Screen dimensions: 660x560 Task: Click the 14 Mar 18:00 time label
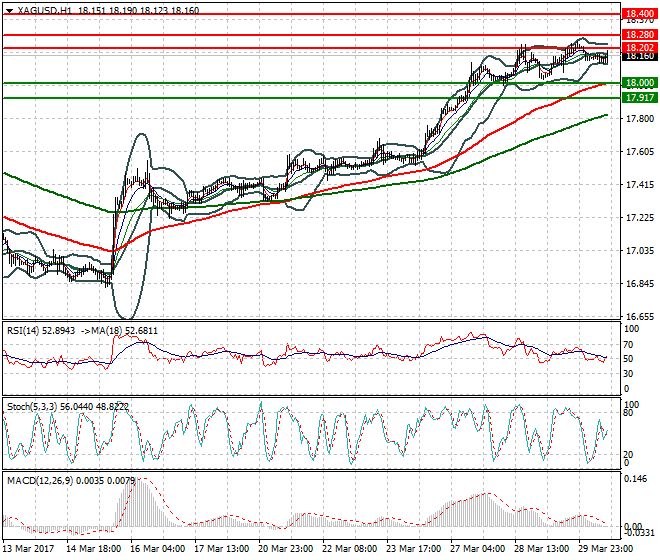point(93,549)
